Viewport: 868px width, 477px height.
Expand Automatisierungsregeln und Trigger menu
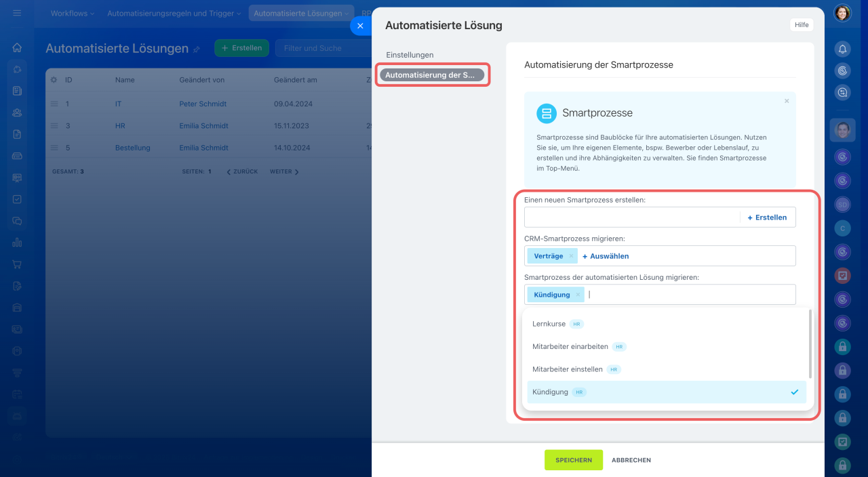click(174, 13)
